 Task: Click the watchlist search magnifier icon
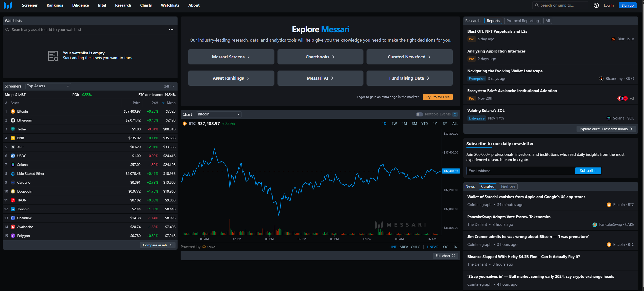[7, 30]
